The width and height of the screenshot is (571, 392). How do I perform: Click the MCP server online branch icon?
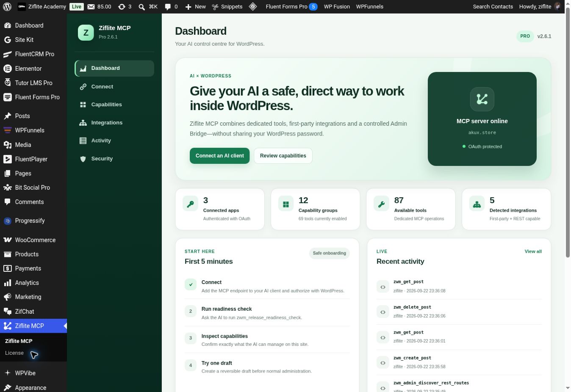tap(482, 99)
